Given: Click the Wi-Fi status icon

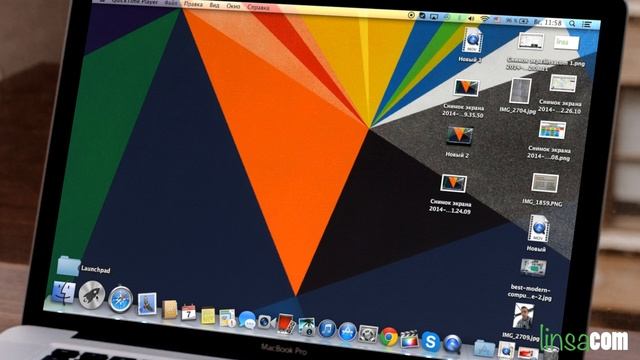Looking at the screenshot, I should pos(484,19).
